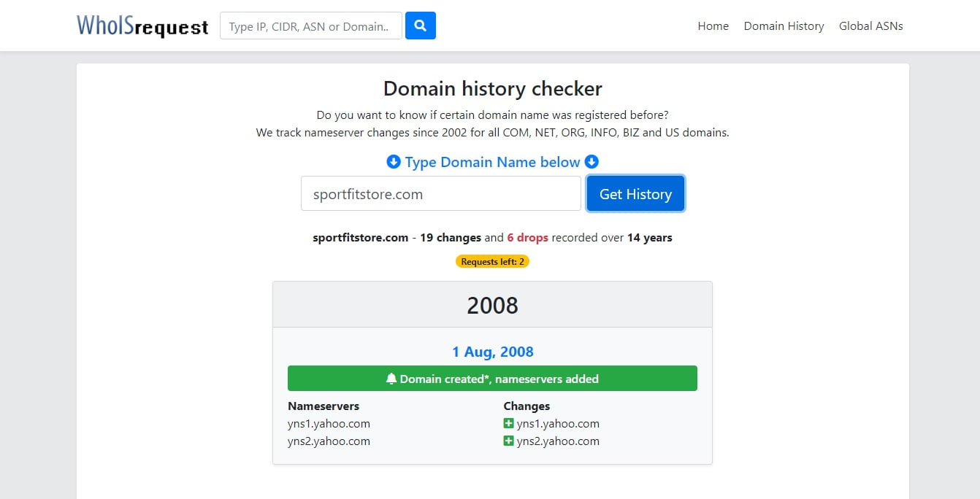Click the Type Domain Name below label
The width and height of the screenshot is (980, 499).
click(x=492, y=162)
